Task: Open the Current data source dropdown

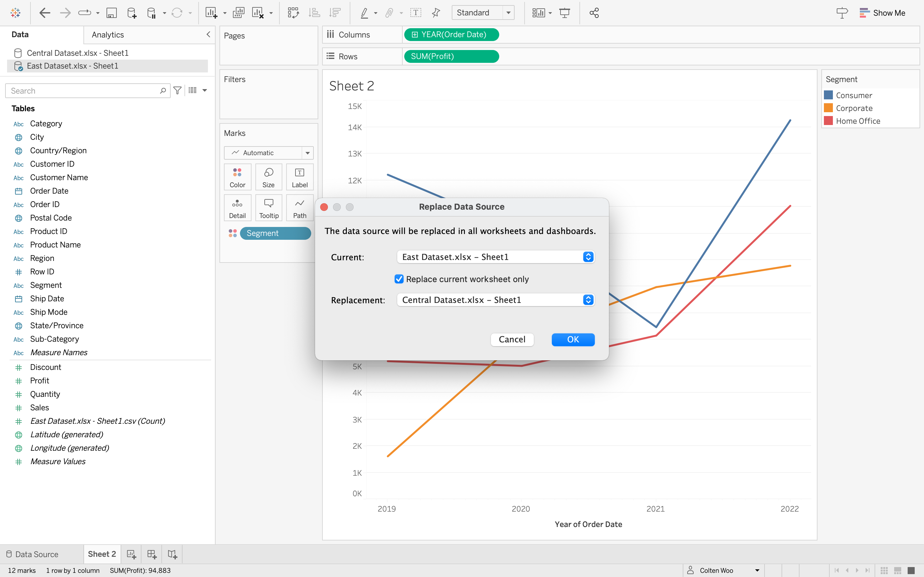Action: point(496,257)
